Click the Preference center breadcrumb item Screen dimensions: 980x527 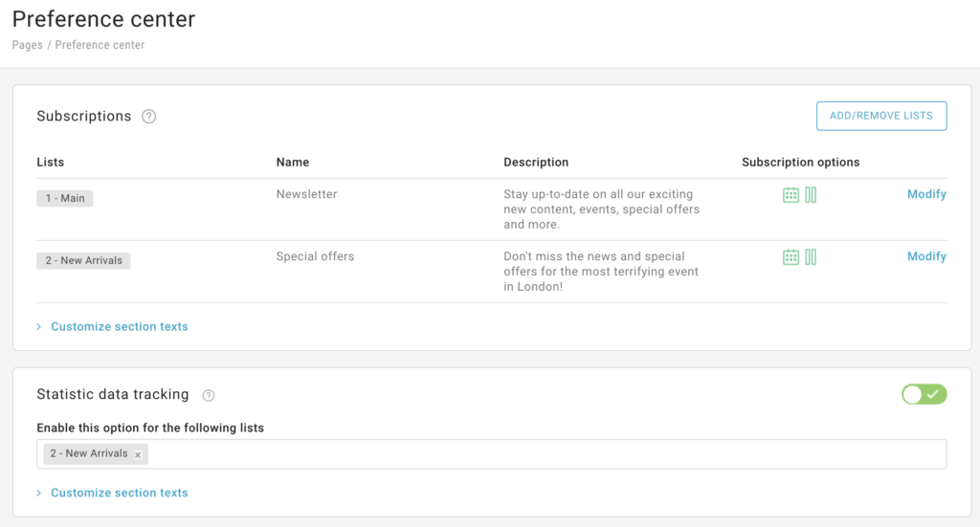[x=100, y=45]
